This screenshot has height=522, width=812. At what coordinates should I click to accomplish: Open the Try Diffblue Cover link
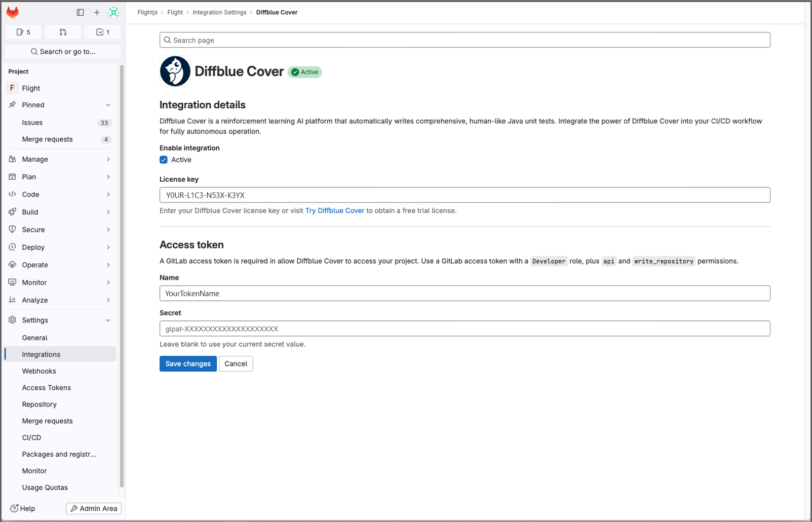(x=335, y=211)
